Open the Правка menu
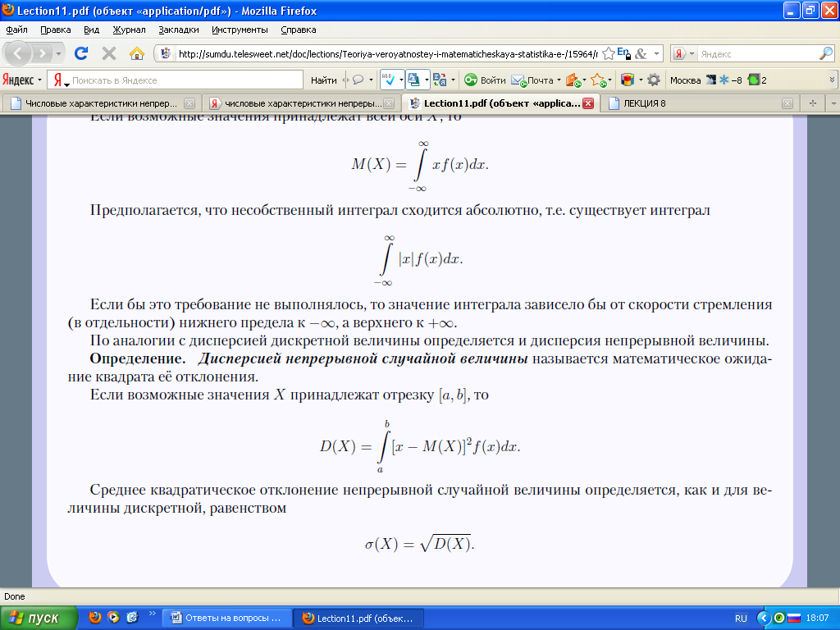 pyautogui.click(x=56, y=30)
